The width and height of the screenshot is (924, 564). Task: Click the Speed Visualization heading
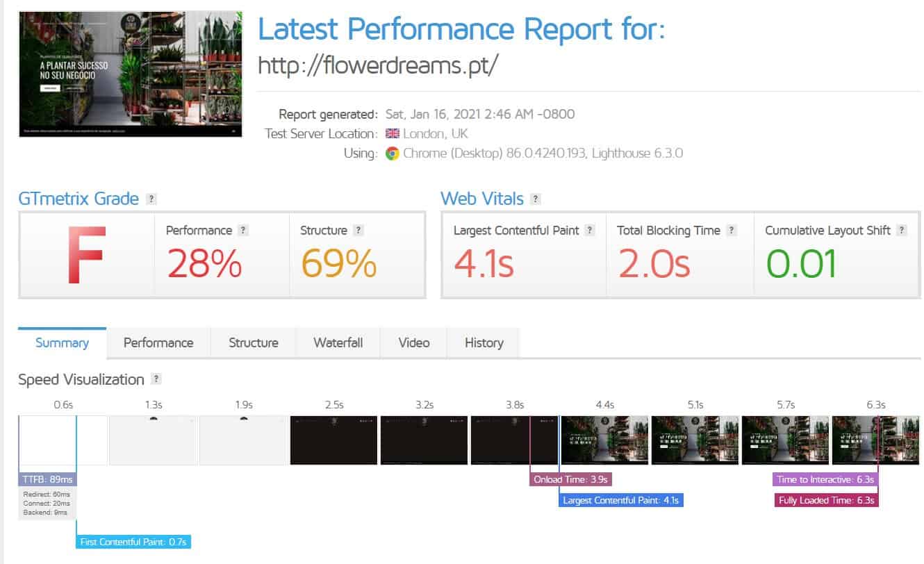tap(81, 379)
